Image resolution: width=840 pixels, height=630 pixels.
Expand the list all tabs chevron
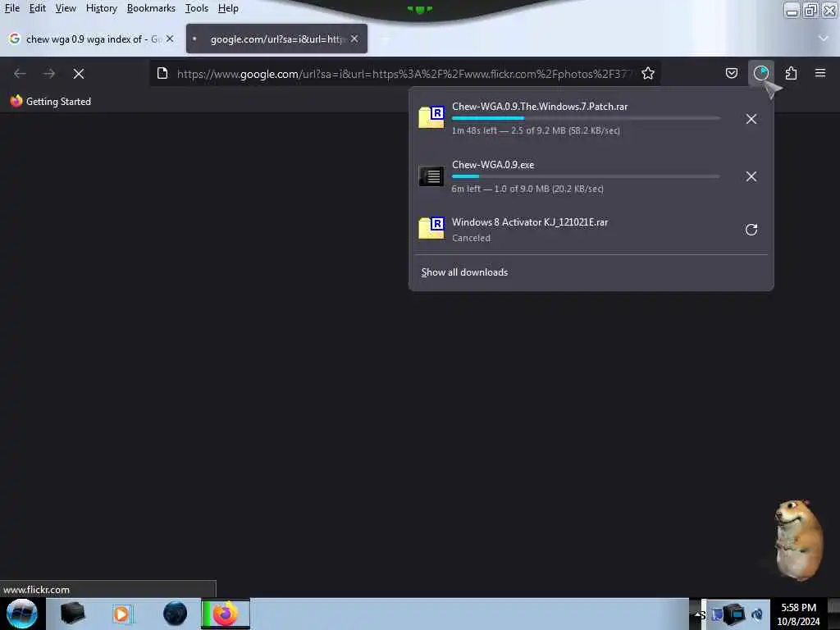tap(823, 39)
